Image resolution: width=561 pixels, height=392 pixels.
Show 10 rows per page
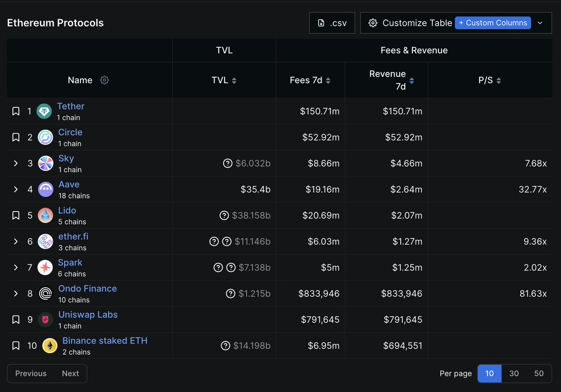click(489, 373)
